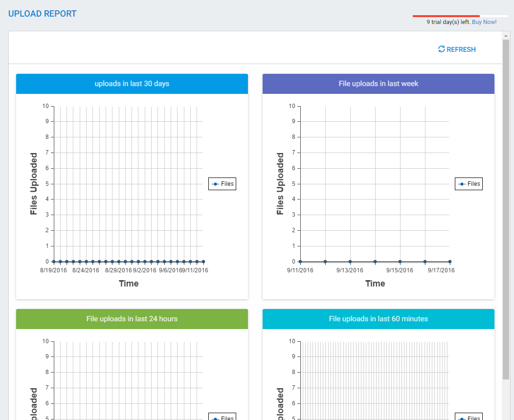Click the 9/2/2016 axis label
Viewport: 514px width, 420px height.
click(x=145, y=270)
